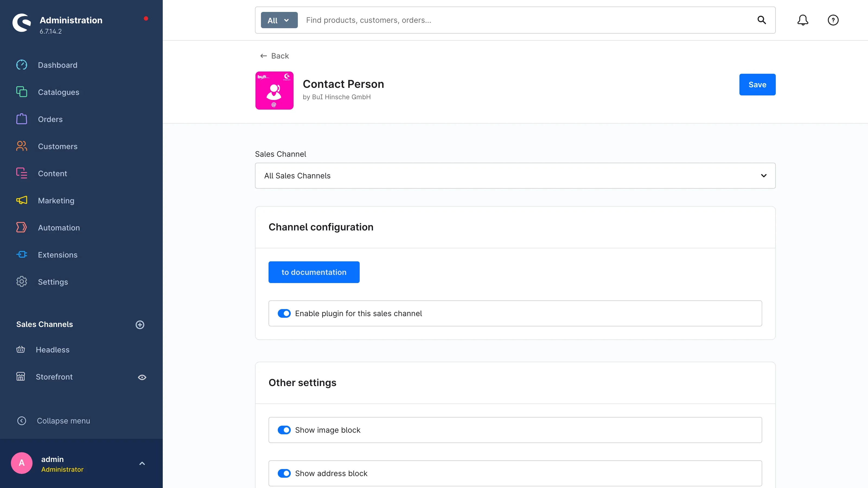The height and width of the screenshot is (488, 868).
Task: Add a new sales channel plus icon
Action: (x=140, y=325)
